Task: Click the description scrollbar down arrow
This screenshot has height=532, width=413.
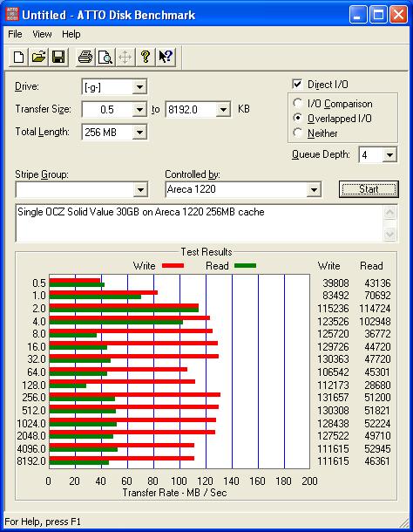Action: pos(390,234)
